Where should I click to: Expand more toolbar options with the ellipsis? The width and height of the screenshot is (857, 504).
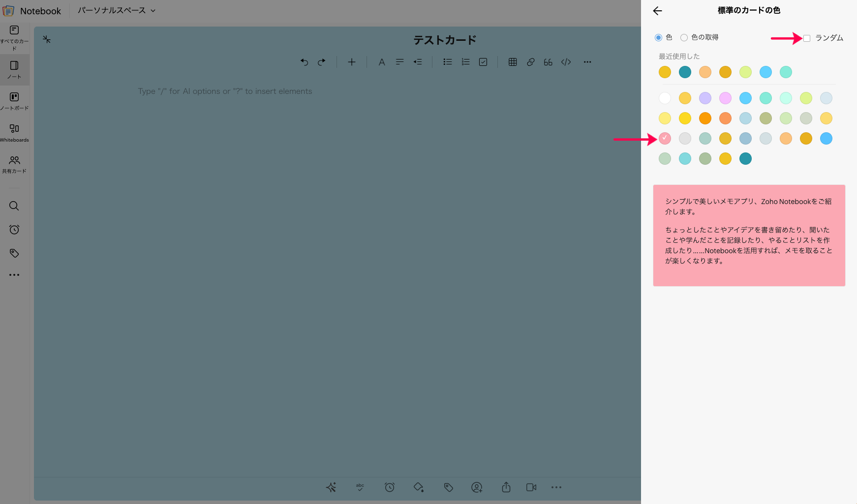(587, 62)
